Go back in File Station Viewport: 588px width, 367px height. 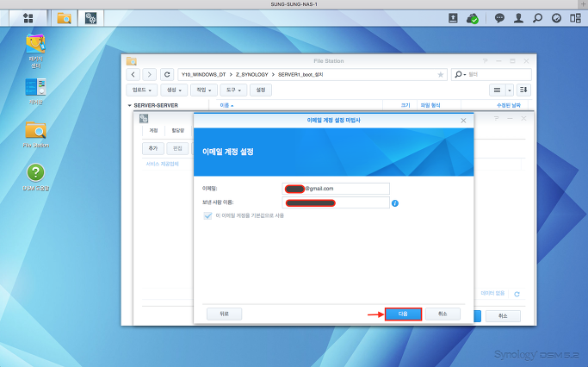pyautogui.click(x=133, y=74)
